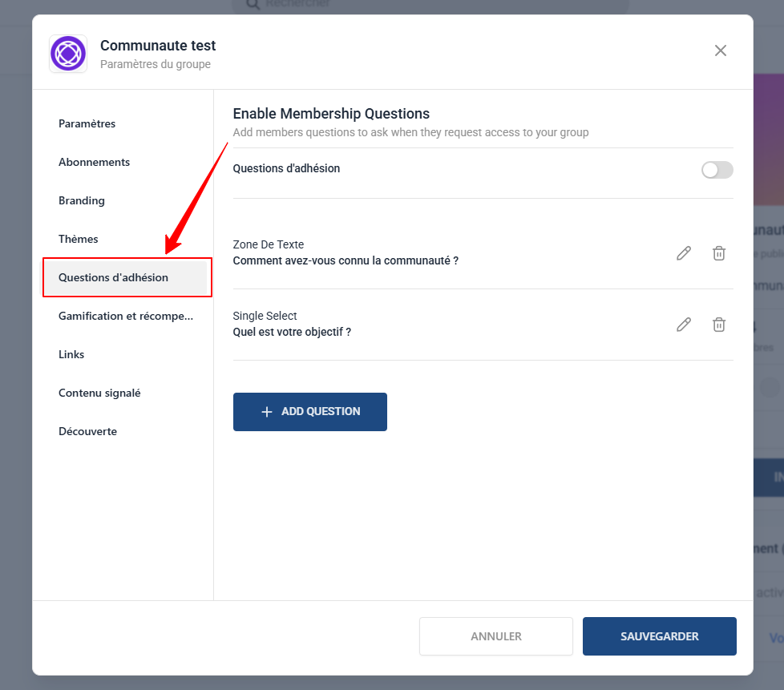Open Contenu signalé in sidebar
Image resolution: width=784 pixels, height=690 pixels.
tap(99, 393)
